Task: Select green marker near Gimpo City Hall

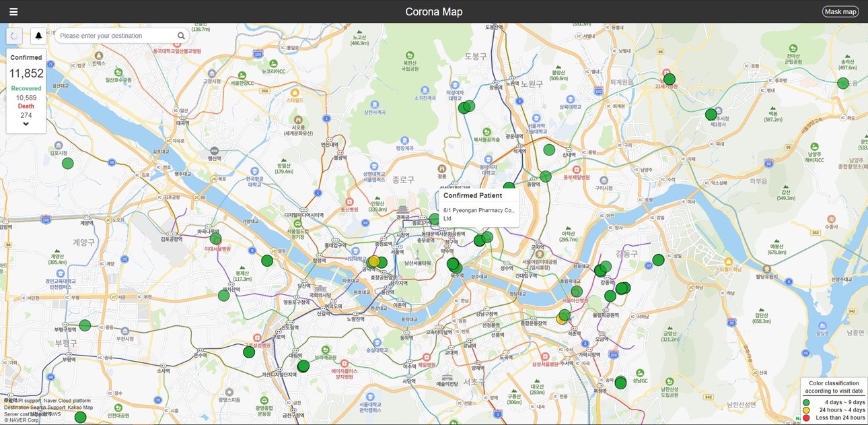Action: [x=67, y=163]
